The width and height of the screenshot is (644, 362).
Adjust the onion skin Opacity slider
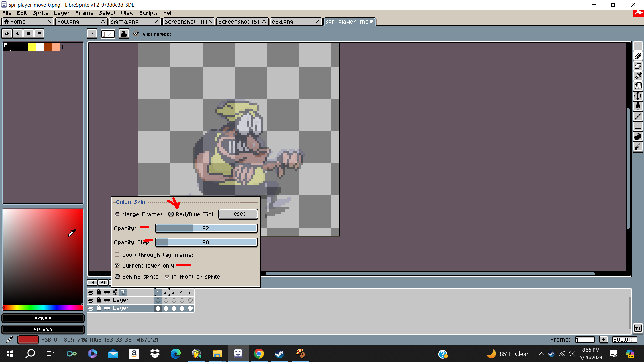[x=206, y=228]
